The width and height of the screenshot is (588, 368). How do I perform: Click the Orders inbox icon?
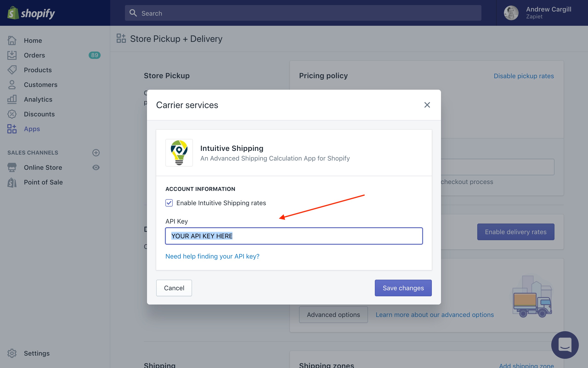pos(12,55)
